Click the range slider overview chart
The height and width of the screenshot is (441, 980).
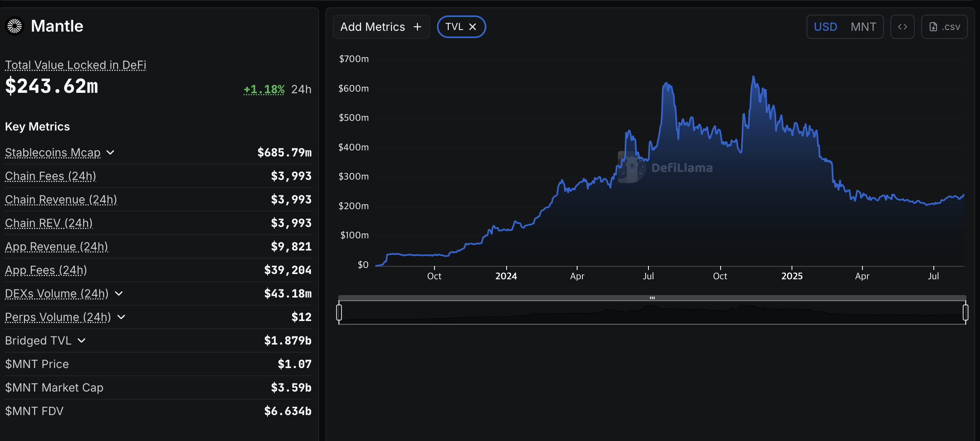tap(652, 313)
